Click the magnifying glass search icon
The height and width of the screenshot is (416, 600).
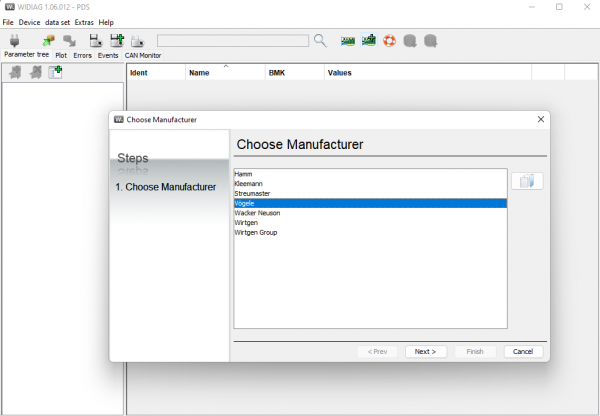[x=320, y=41]
